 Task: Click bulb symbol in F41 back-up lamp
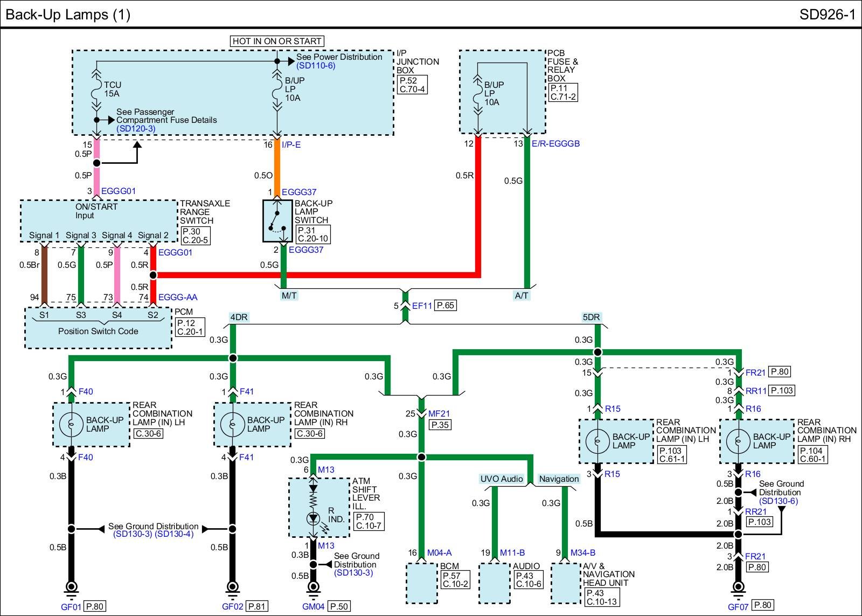click(232, 425)
